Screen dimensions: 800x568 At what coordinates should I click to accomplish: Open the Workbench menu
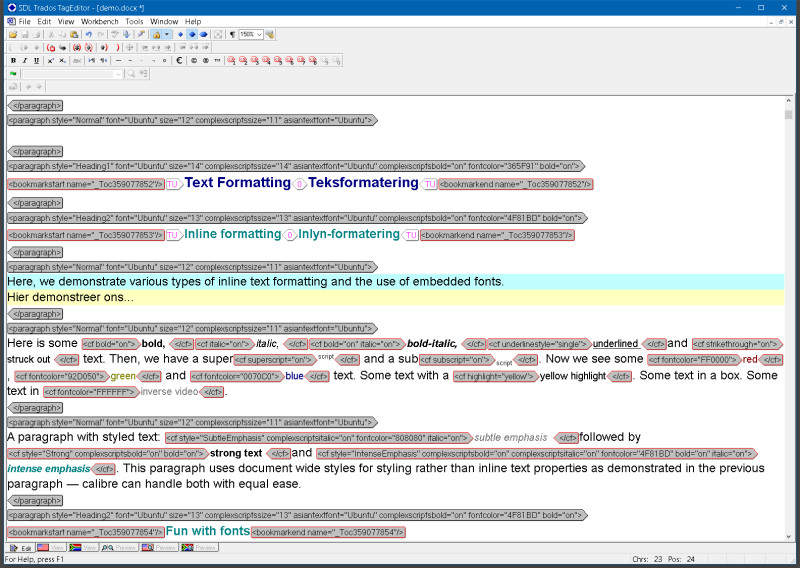click(99, 21)
